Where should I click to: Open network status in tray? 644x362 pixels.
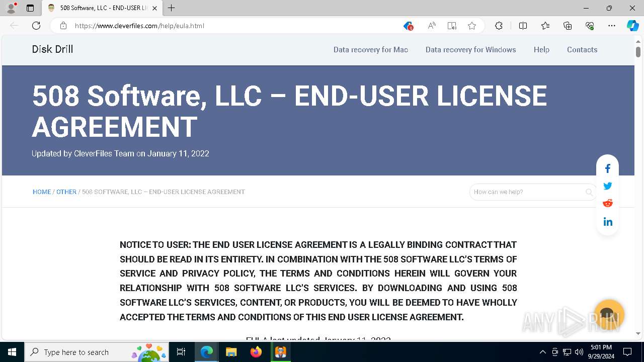click(567, 352)
